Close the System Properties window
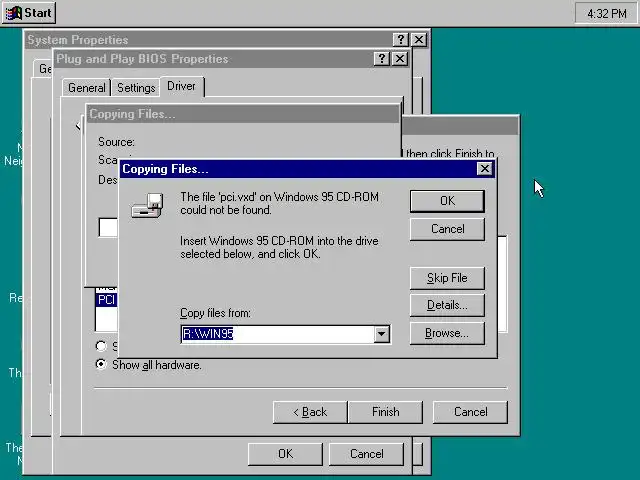 [x=419, y=40]
